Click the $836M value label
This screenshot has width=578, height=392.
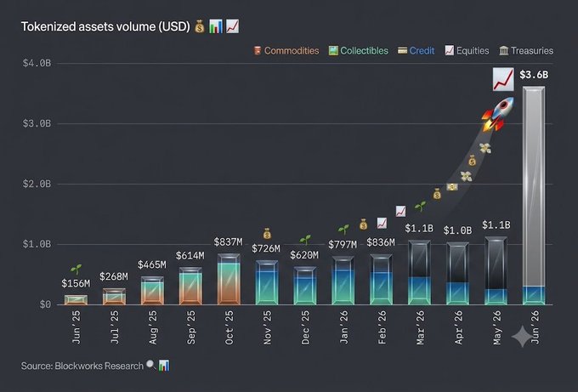381,242
